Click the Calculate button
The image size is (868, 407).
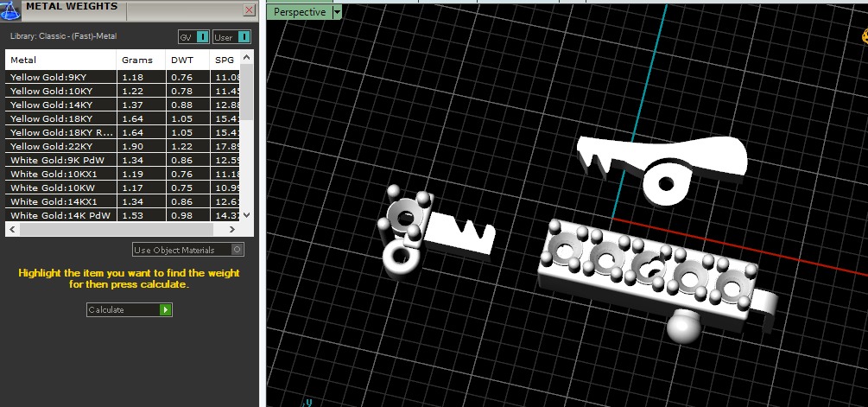click(x=129, y=309)
